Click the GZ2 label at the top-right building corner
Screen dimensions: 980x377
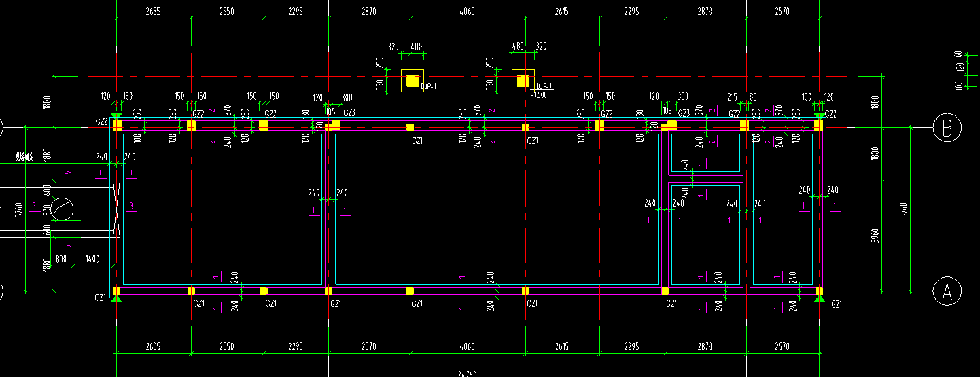coord(830,114)
